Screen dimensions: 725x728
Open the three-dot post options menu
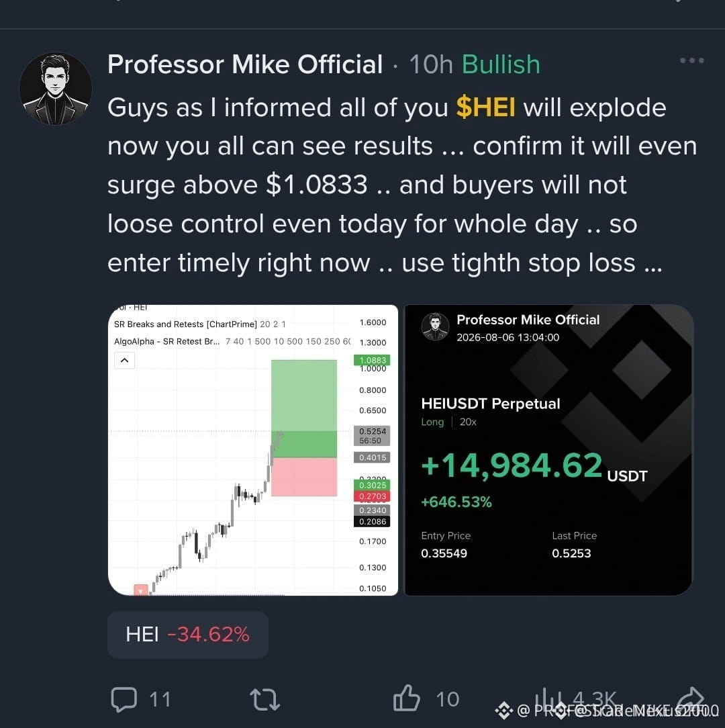tap(691, 60)
